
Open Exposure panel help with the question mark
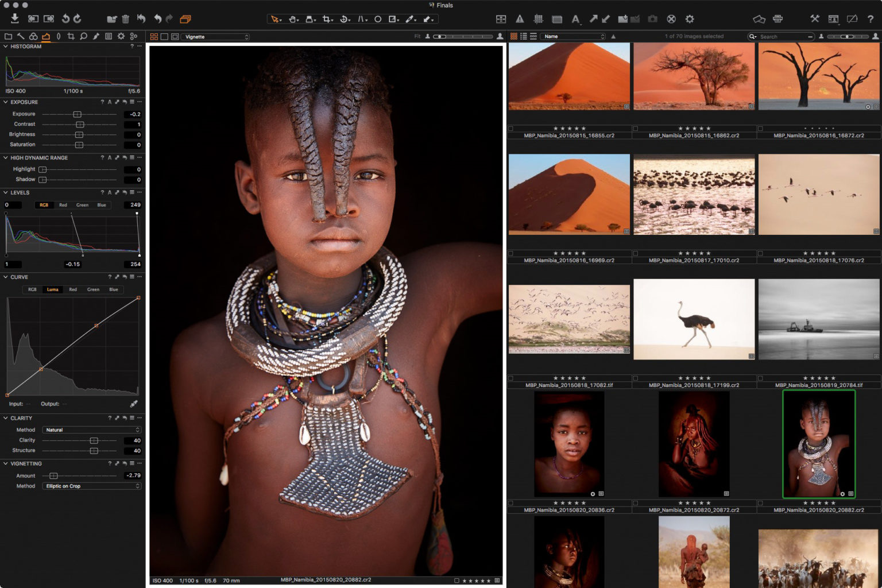102,102
